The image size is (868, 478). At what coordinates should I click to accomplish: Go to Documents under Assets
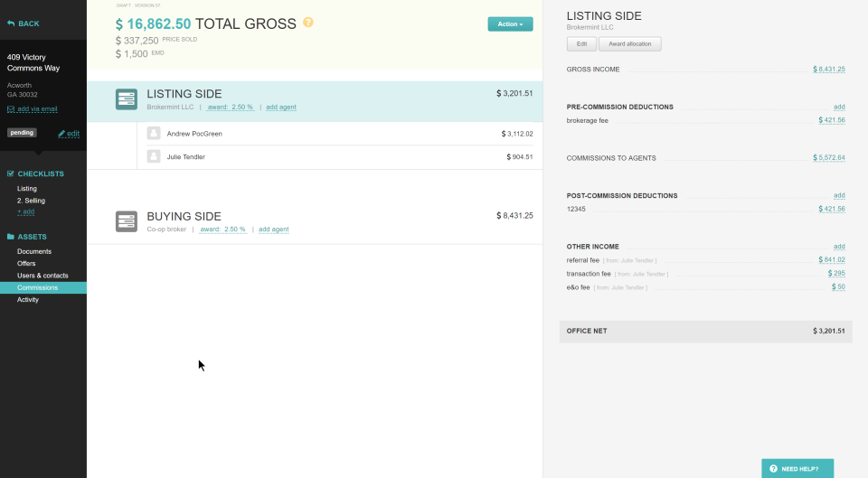coord(34,251)
